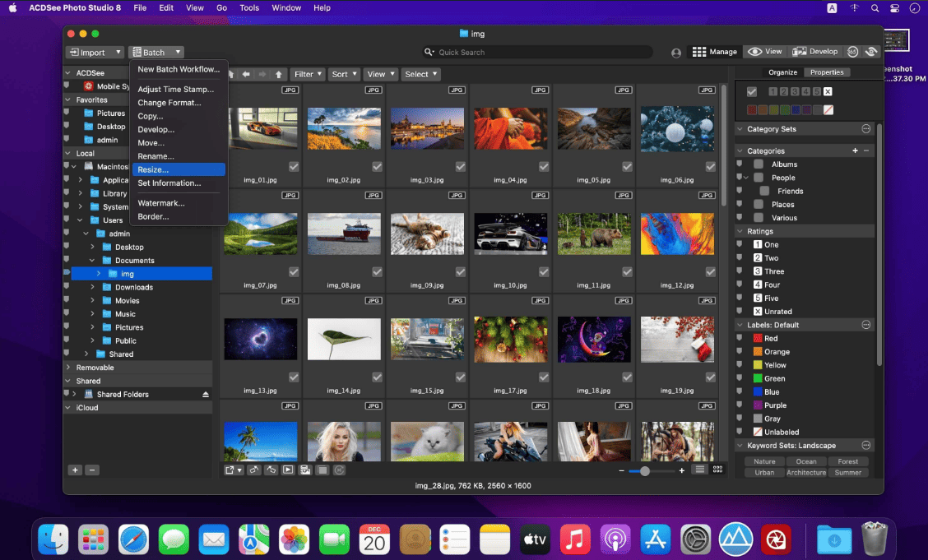Open ACDSee app in the Dock

(x=775, y=539)
